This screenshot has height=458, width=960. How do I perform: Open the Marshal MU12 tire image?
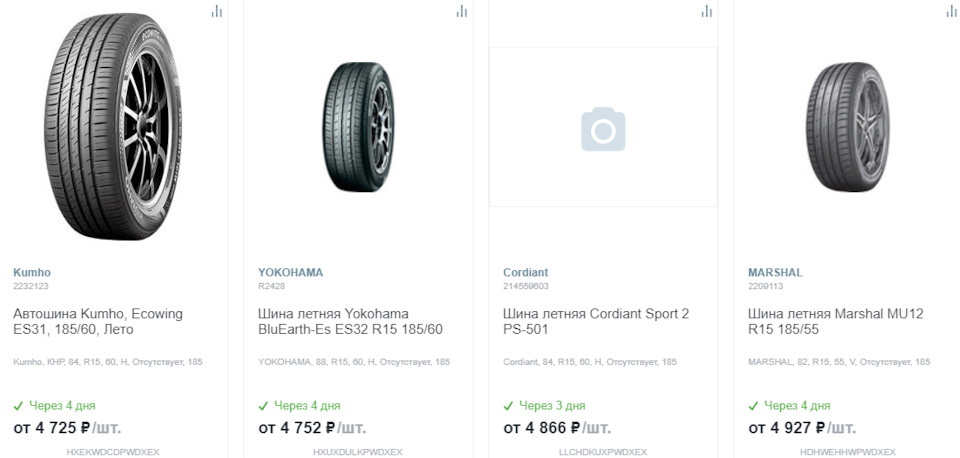coord(846,126)
